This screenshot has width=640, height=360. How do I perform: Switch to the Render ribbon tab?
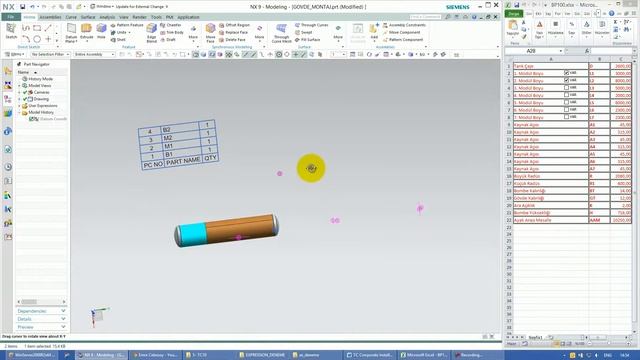139,17
